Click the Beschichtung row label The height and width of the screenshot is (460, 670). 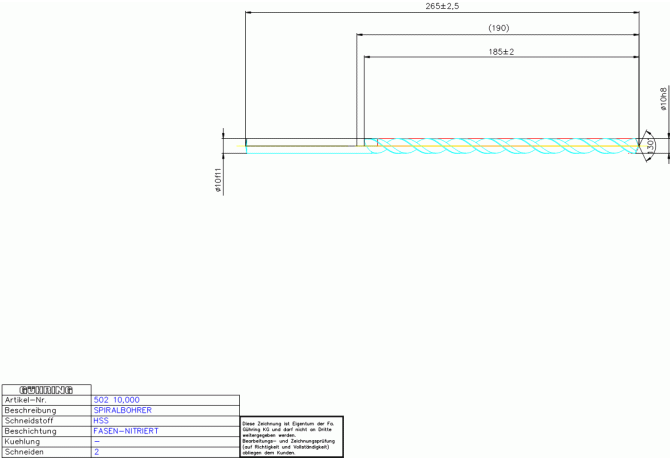pos(31,431)
